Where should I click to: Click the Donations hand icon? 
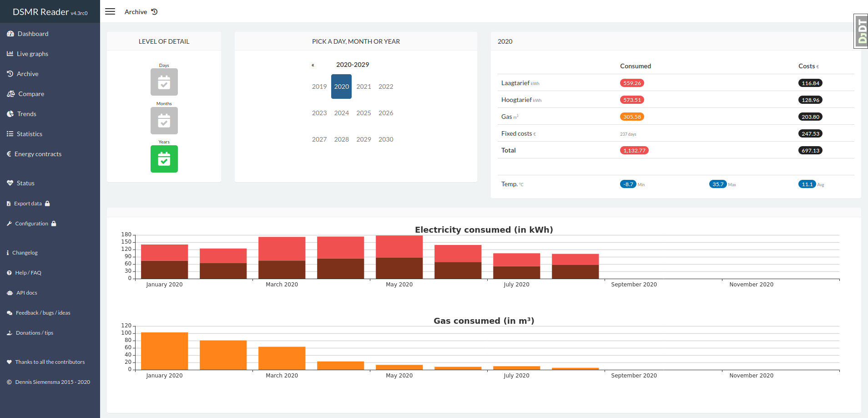10,333
